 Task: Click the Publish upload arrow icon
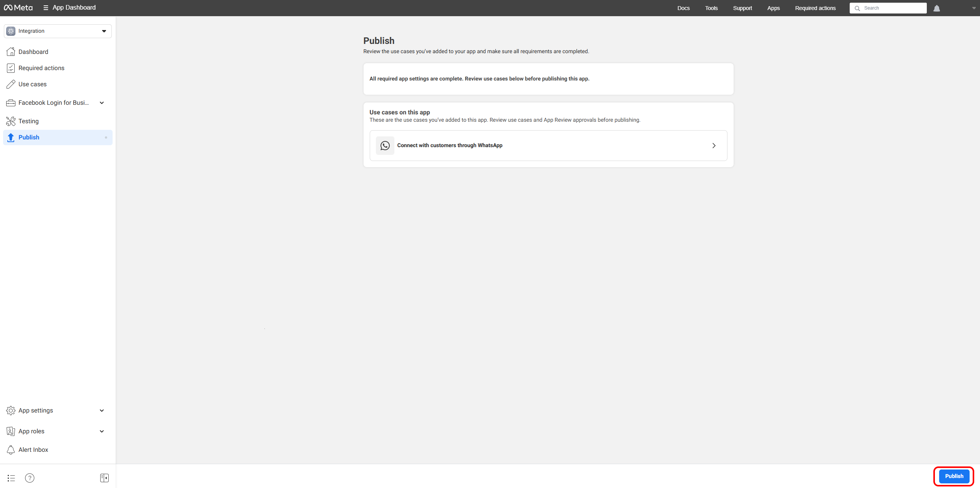click(11, 138)
